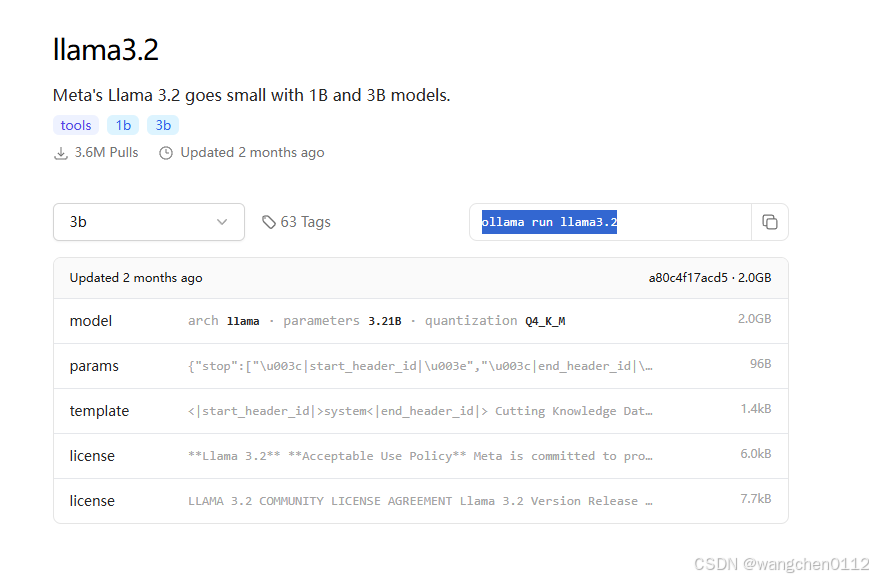873x579 pixels.
Task: Click the ollama run llama3.2 command field
Action: pyautogui.click(x=610, y=222)
